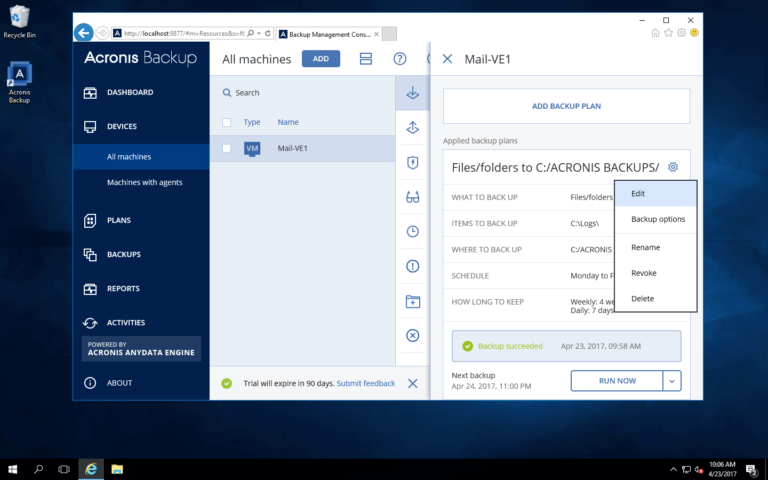Click the Search machines field
The image size is (768, 480).
click(x=303, y=93)
